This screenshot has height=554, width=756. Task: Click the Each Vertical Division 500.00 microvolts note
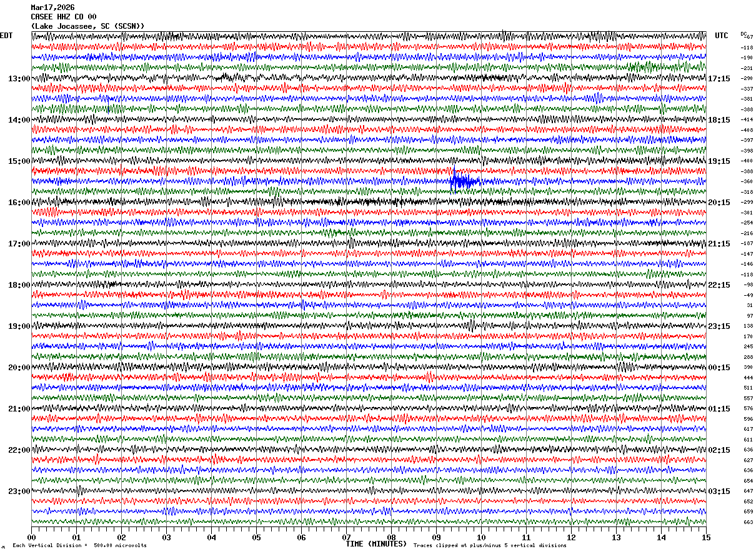click(x=79, y=546)
